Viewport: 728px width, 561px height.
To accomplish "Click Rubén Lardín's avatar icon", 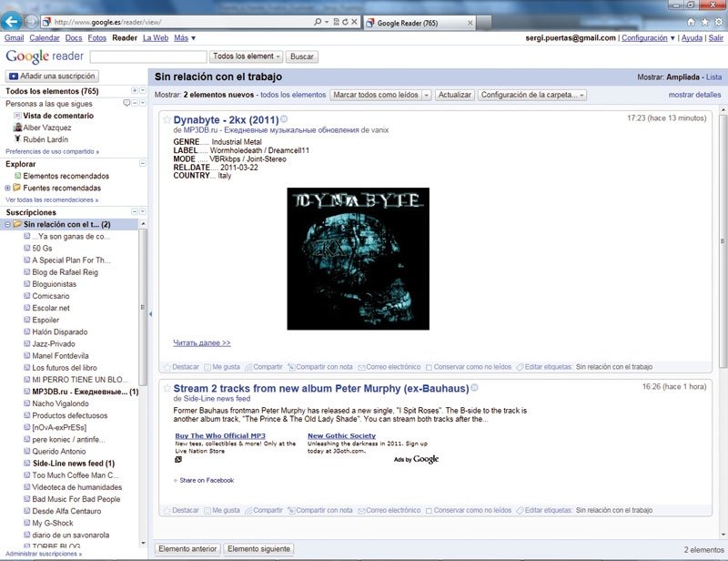I will (17, 139).
